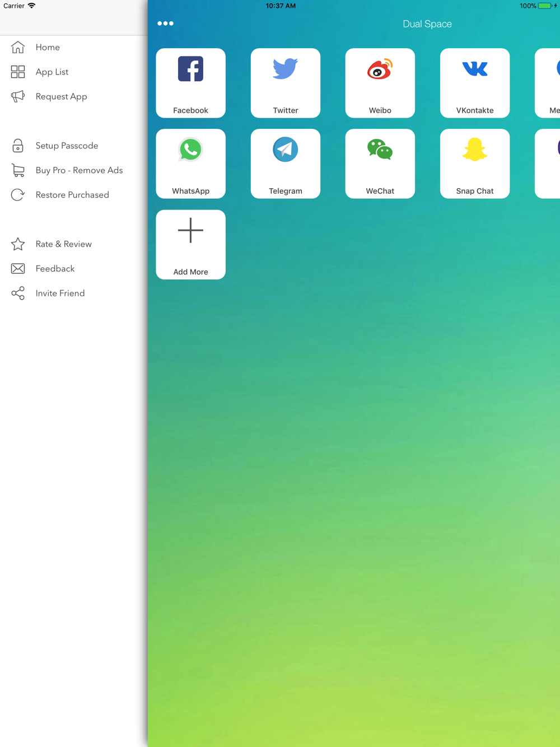Click the Dual Space title
Viewport: 560px width, 747px height.
click(427, 24)
